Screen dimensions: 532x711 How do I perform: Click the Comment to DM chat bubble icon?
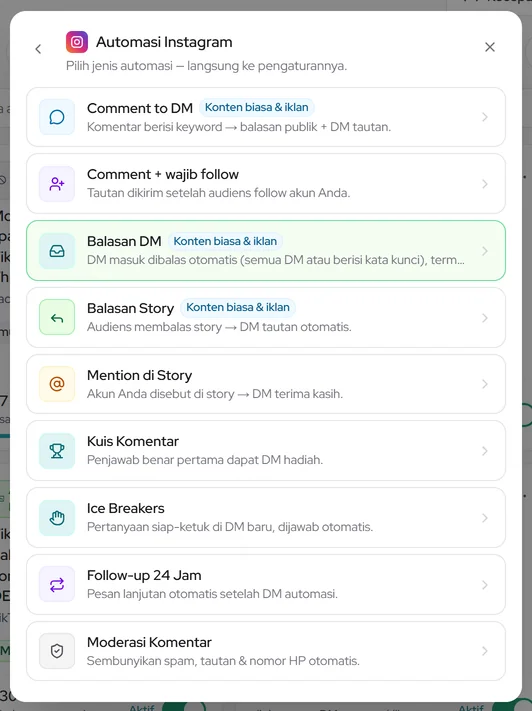pos(57,117)
